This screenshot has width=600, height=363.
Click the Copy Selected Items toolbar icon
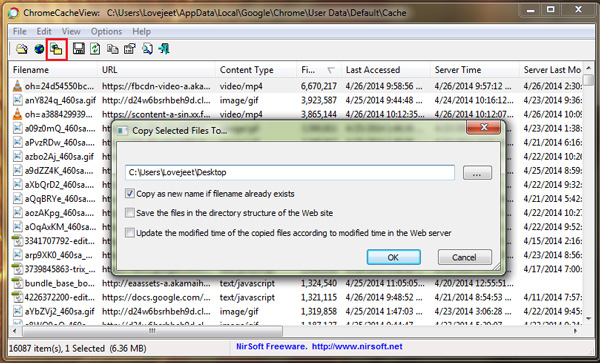pos(112,49)
